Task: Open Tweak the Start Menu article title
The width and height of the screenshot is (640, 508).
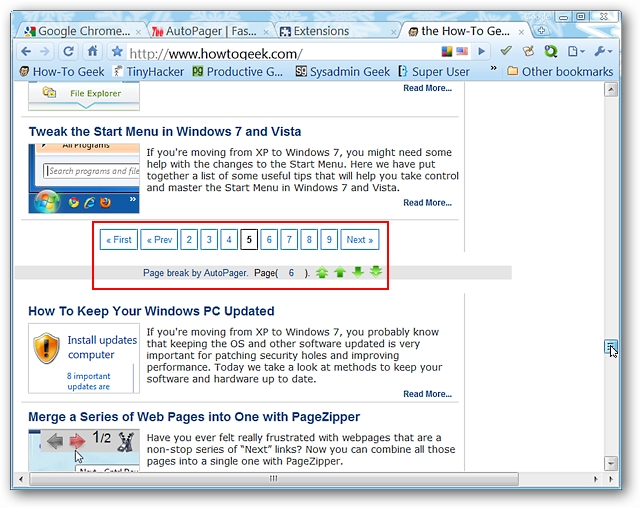Action: [165, 131]
